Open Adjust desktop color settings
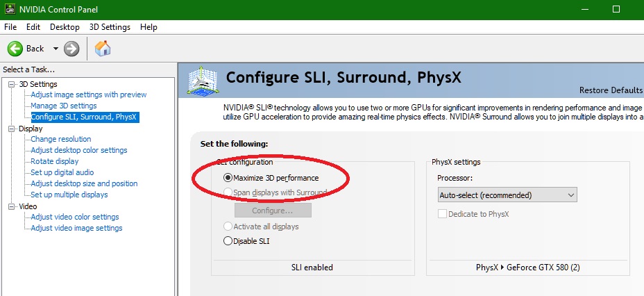This screenshot has height=296, width=644. [x=79, y=150]
